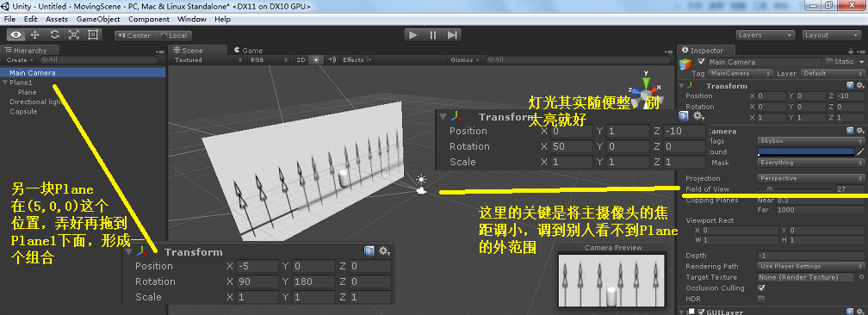Select the Move tool in toolbar
Screen dimensions: 868x315
34,35
